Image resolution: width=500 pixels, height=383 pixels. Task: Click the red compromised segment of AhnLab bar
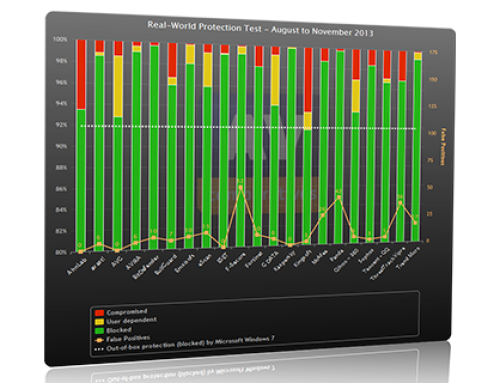(81, 74)
